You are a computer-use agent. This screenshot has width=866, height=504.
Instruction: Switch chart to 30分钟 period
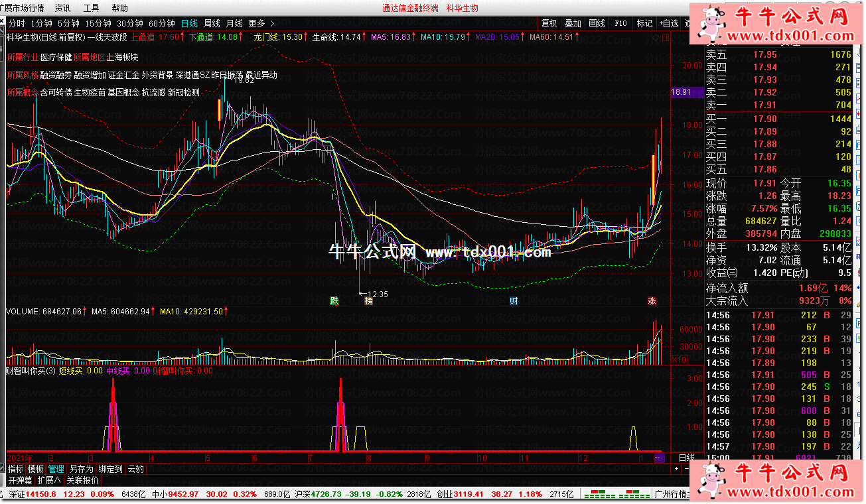pyautogui.click(x=129, y=23)
